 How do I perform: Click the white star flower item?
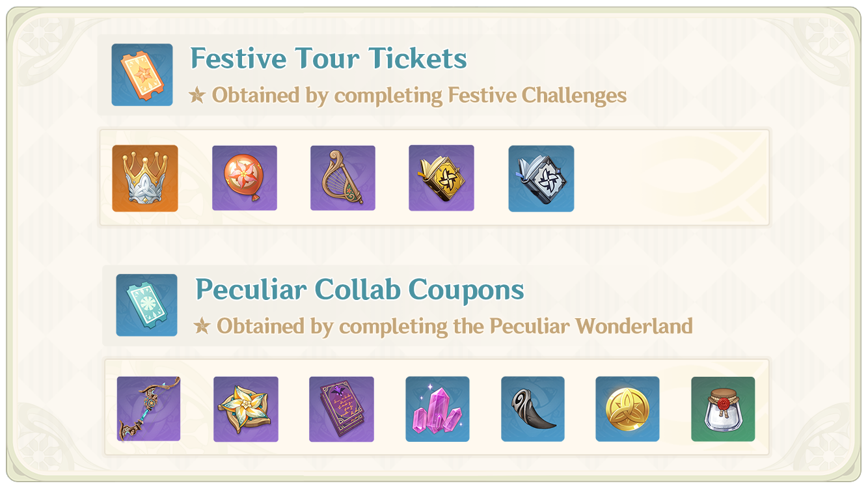(245, 409)
